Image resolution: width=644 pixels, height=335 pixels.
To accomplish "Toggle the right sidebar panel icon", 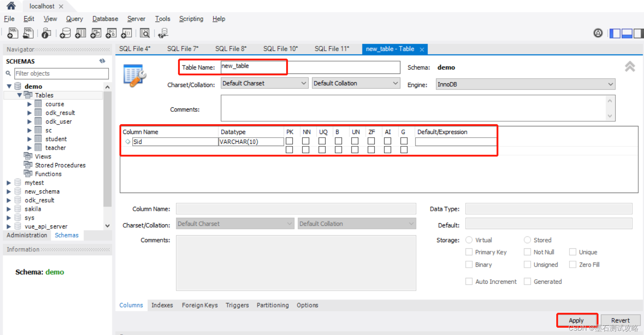I will tap(639, 33).
